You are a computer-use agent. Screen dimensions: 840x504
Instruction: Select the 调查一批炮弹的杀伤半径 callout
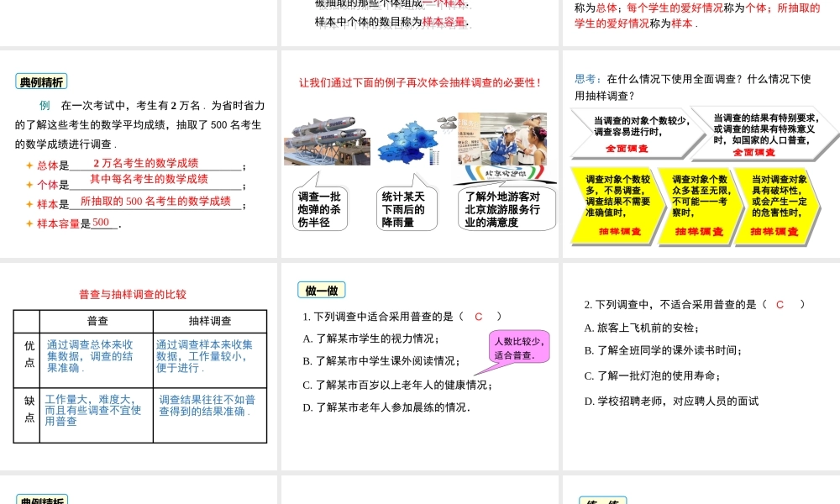coord(320,209)
